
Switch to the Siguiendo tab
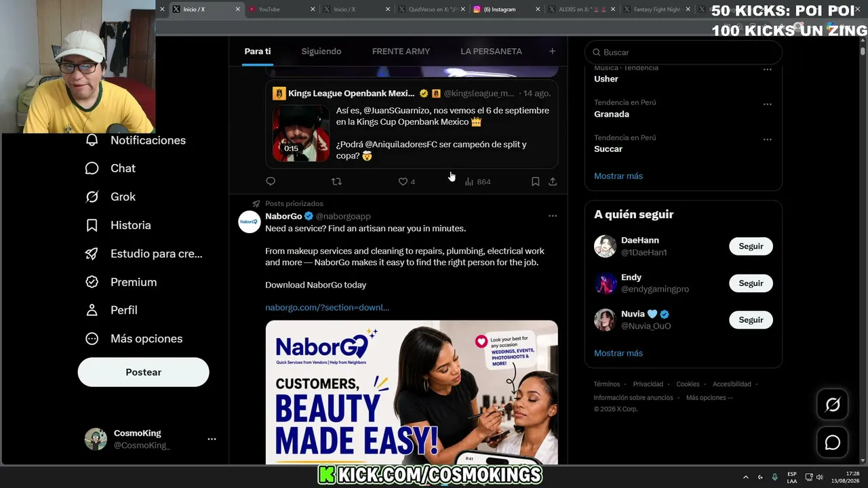point(321,52)
